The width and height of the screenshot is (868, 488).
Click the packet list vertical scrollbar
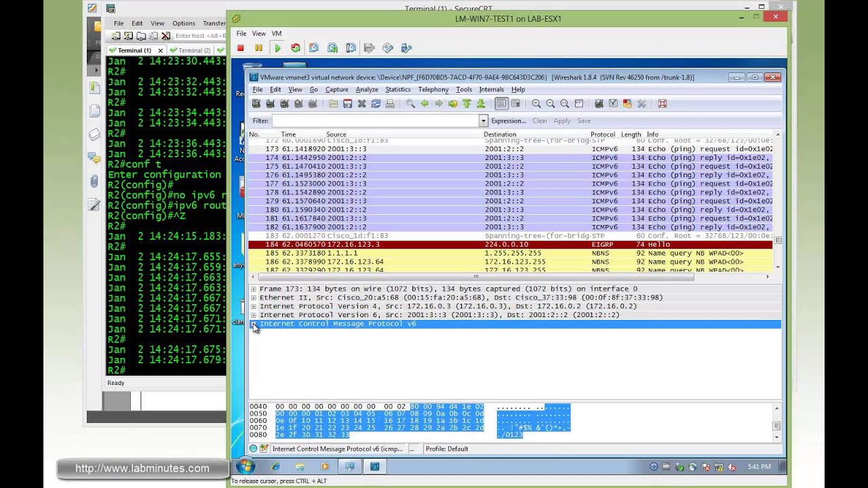tap(777, 201)
